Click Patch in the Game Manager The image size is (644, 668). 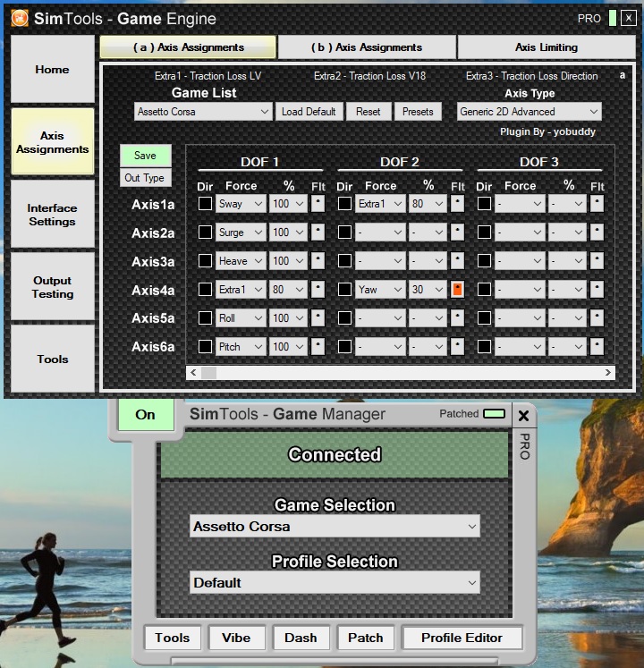coord(365,638)
